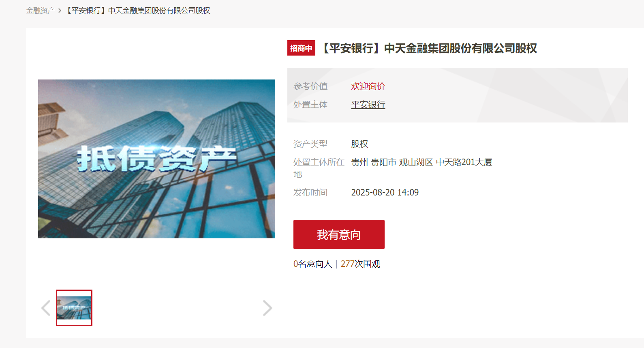Click the 我有意向 button
Image resolution: width=644 pixels, height=348 pixels.
339,234
